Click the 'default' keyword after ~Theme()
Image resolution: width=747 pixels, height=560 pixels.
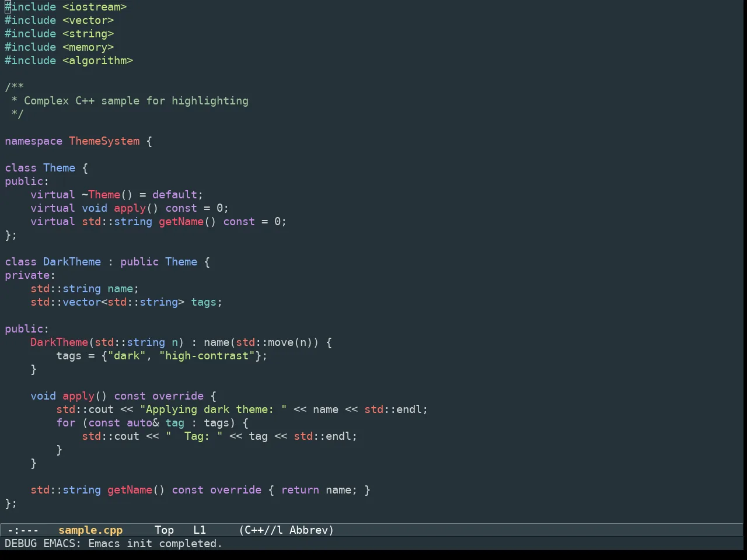(175, 195)
